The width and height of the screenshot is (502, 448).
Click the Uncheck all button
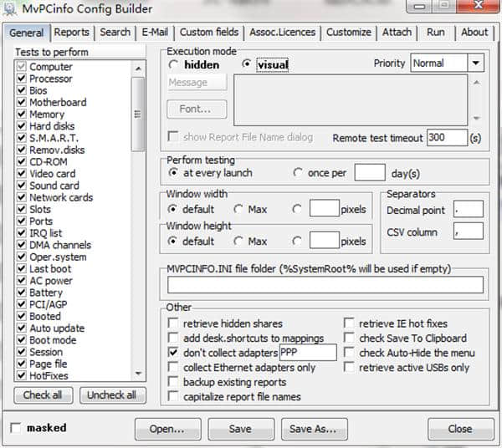pyautogui.click(x=112, y=395)
